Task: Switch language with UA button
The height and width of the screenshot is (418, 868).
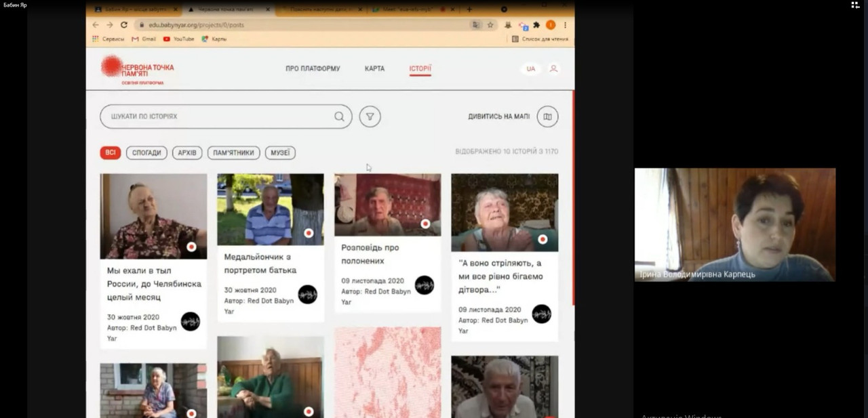Action: (531, 68)
